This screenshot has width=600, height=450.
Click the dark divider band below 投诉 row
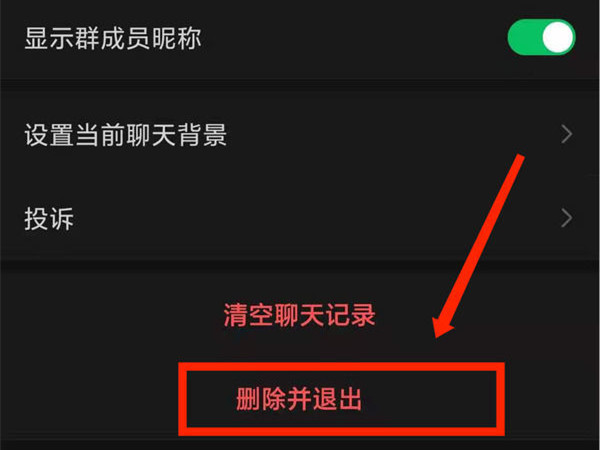coord(300,265)
